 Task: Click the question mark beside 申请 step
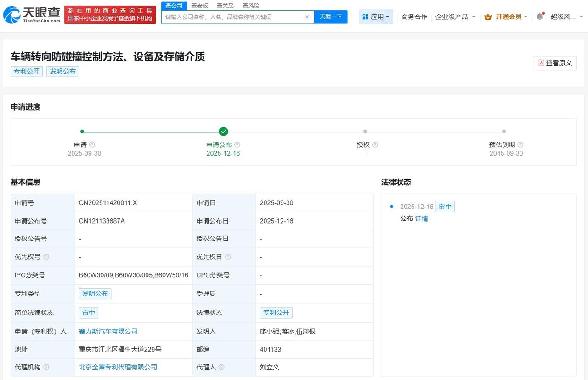coord(91,144)
